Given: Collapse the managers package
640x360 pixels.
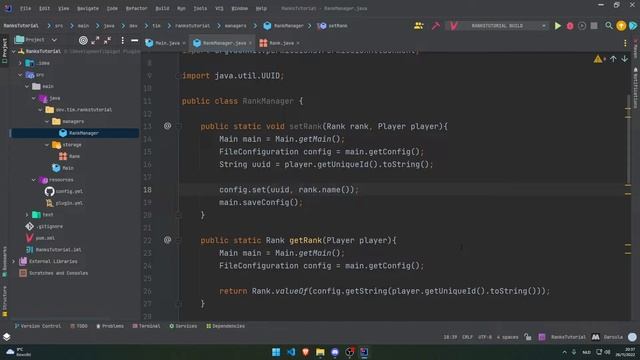Looking at the screenshot, I should click(47, 122).
